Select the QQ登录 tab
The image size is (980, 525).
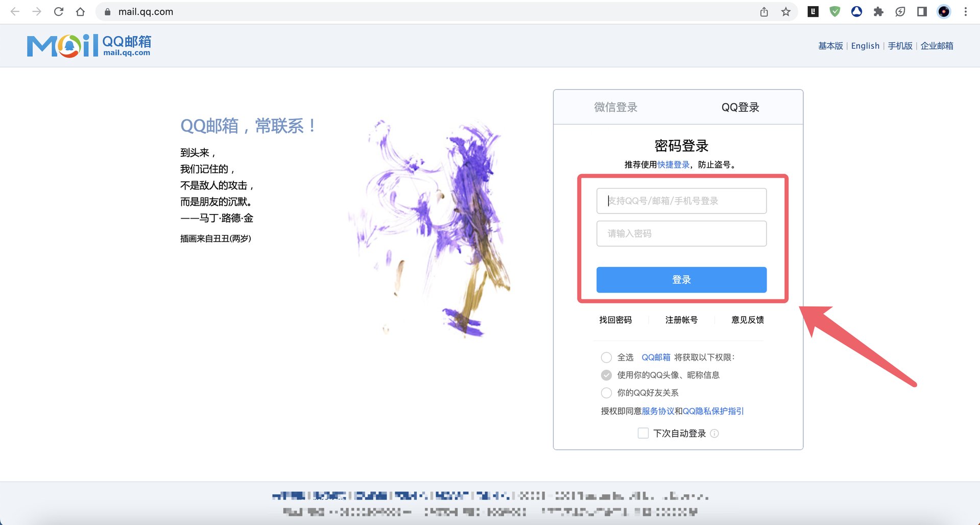(739, 107)
